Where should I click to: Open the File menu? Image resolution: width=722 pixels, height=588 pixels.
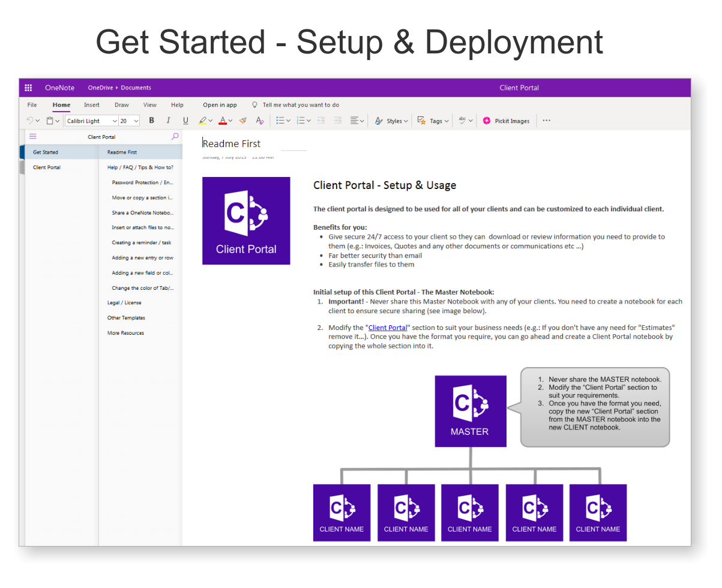coord(32,105)
